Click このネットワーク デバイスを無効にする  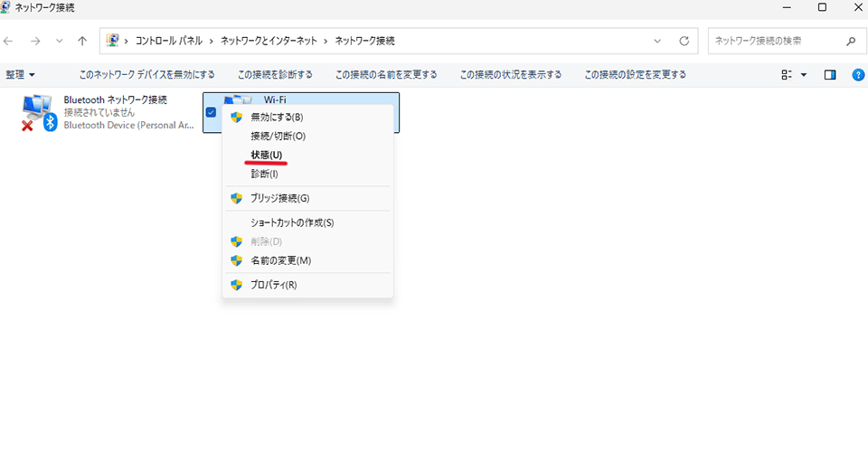146,75
